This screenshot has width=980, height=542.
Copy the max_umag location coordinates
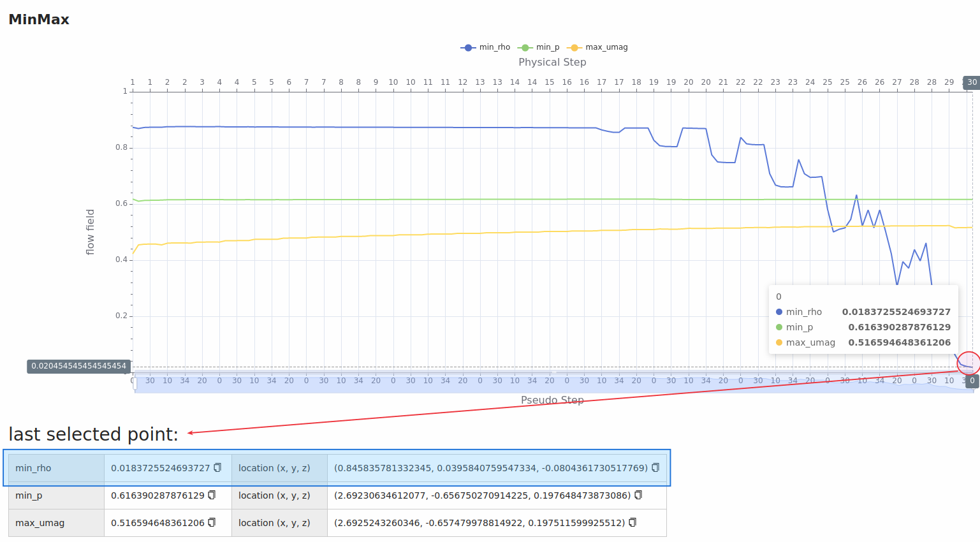click(633, 522)
